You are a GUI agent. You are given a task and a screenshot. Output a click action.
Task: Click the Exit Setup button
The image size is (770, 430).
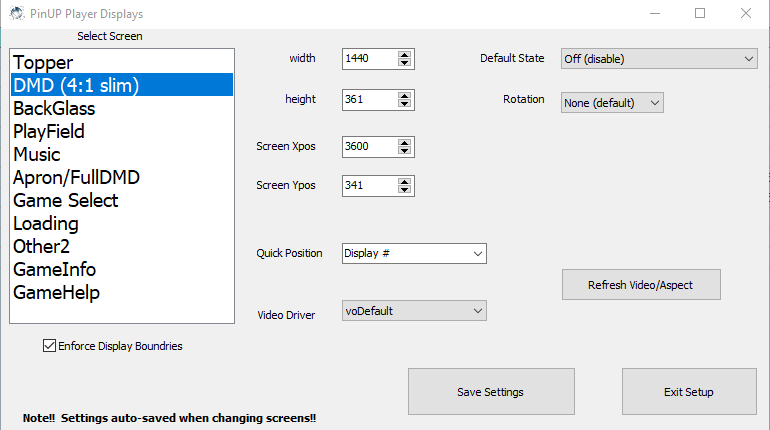pyautogui.click(x=689, y=392)
